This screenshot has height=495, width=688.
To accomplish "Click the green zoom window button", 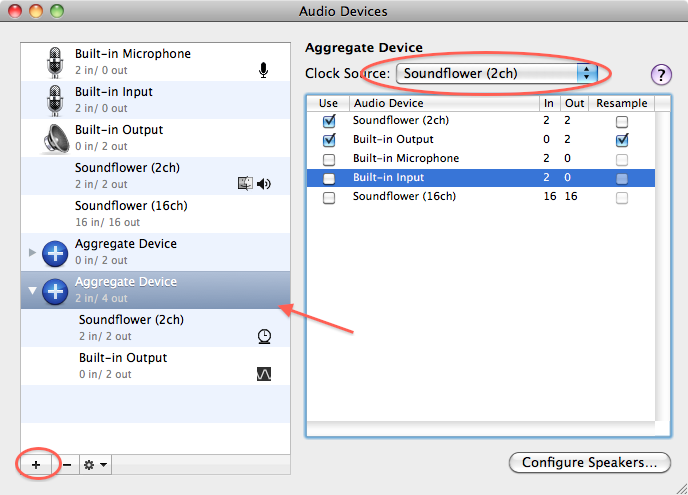I will pos(57,11).
